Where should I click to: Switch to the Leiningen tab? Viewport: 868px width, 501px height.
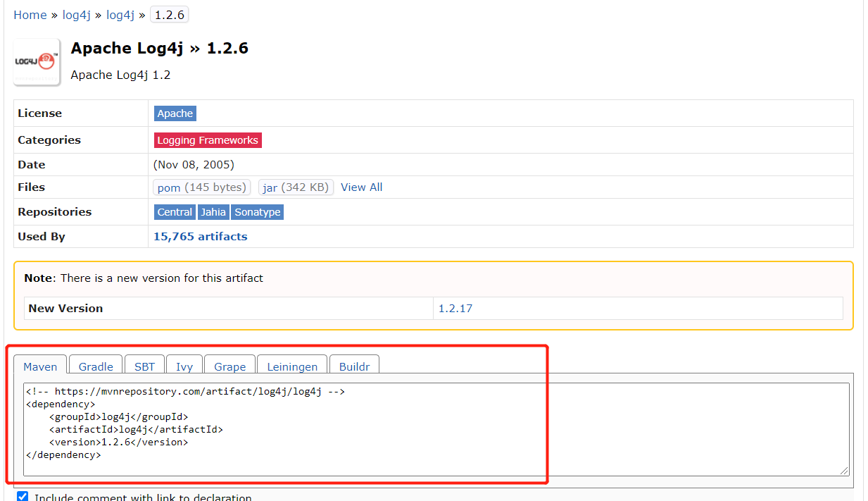point(292,366)
